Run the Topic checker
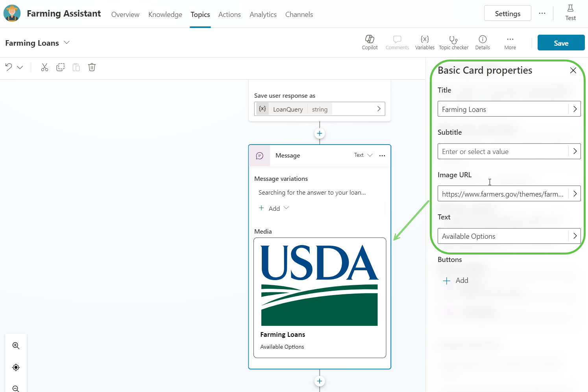Screen dimensions: 588x392 coord(453,42)
